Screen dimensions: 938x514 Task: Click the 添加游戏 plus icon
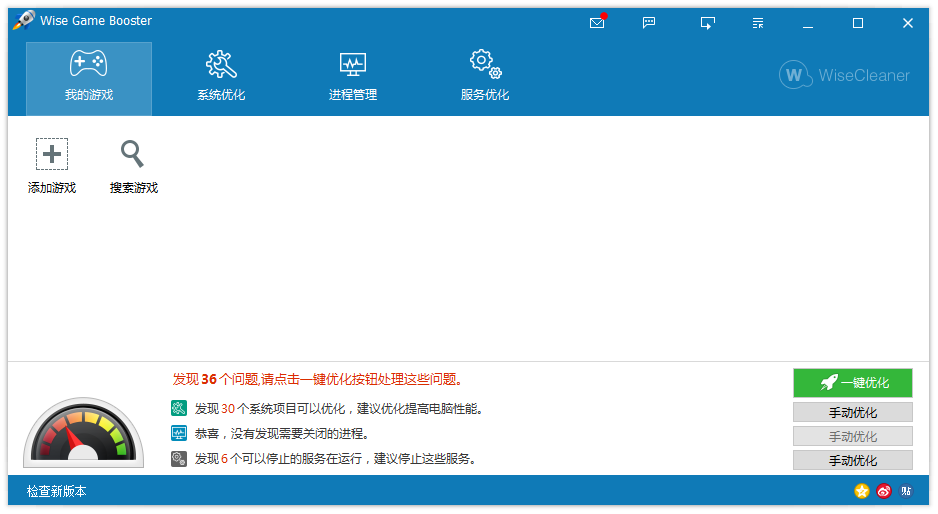(52, 154)
